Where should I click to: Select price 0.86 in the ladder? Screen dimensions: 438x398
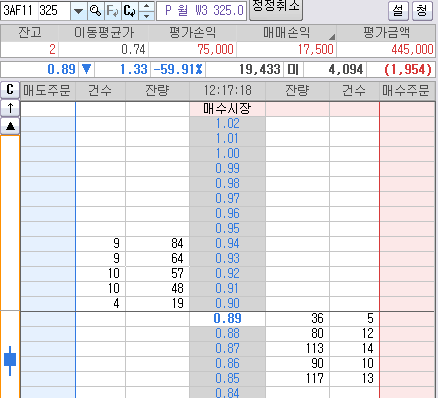coord(227,364)
